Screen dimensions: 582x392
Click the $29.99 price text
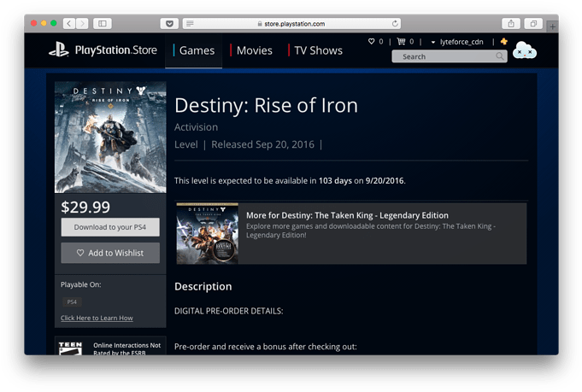85,207
